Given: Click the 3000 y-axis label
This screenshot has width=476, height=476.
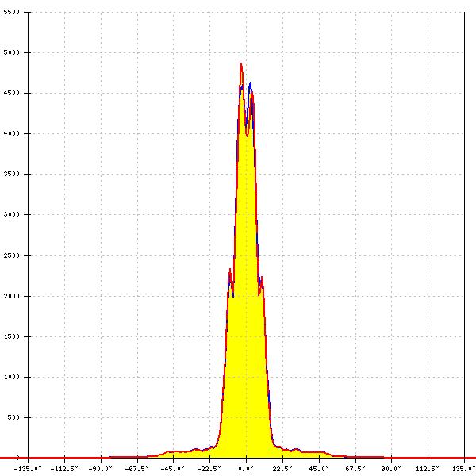Looking at the screenshot, I should 12,215.
